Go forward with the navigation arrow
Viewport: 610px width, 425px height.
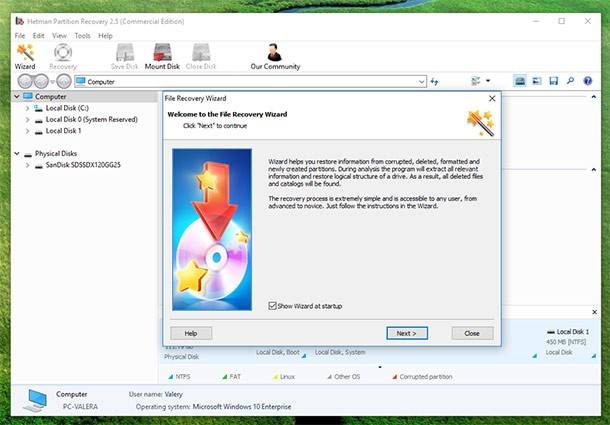tap(41, 81)
